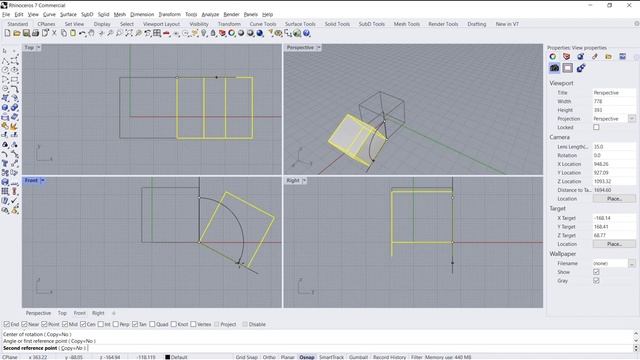Toggle the Cen osnap checkbox
Viewport: 640px width, 360px height.
[83, 324]
